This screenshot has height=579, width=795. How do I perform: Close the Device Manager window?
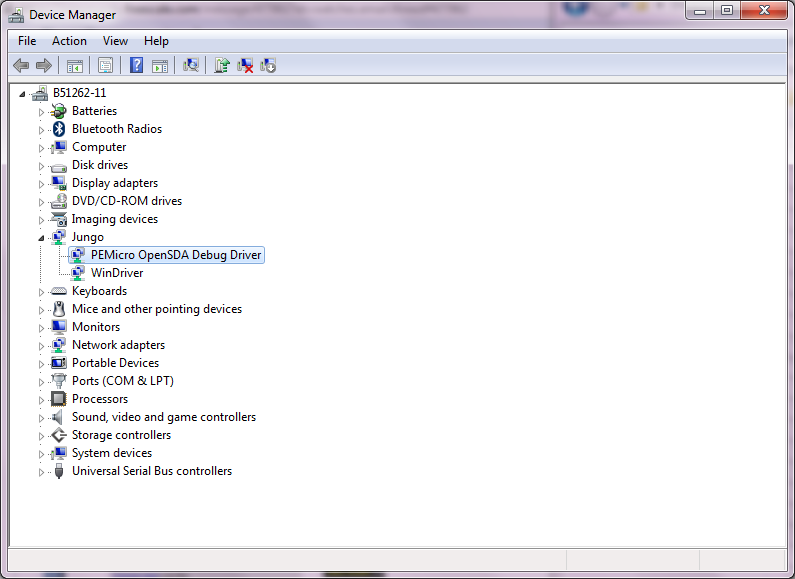click(x=764, y=11)
